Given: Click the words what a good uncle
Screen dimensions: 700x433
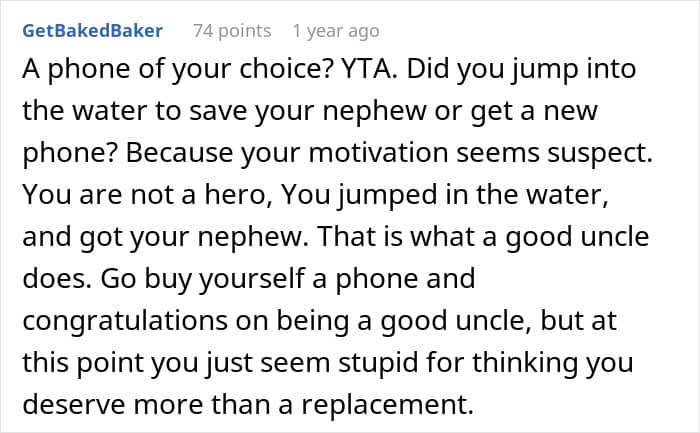Looking at the screenshot, I should tap(529, 237).
